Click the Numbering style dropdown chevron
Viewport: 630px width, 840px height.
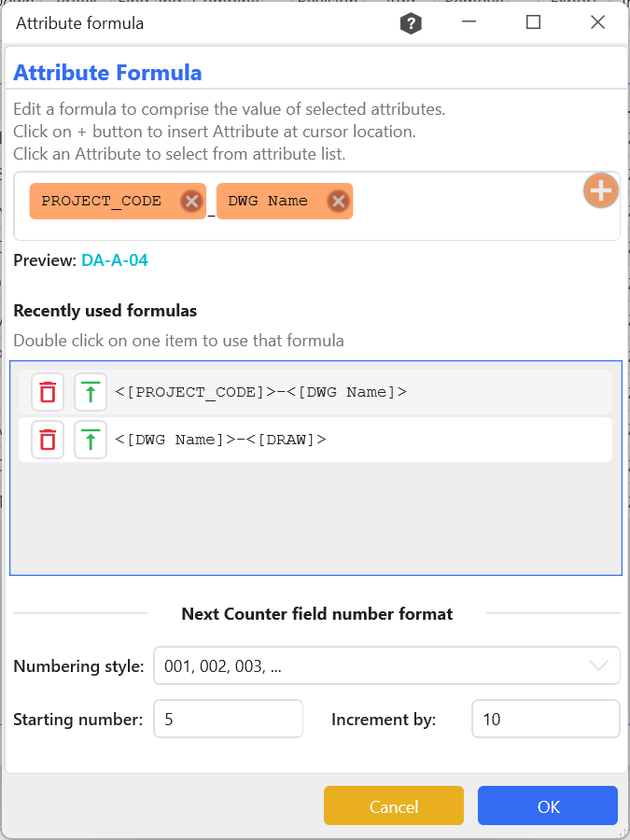(x=598, y=666)
